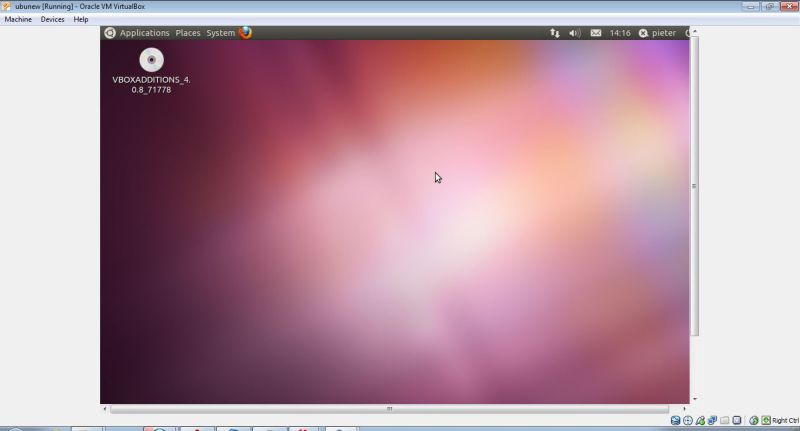Click the network adapters status icon
The height and width of the screenshot is (431, 800).
pyautogui.click(x=712, y=420)
